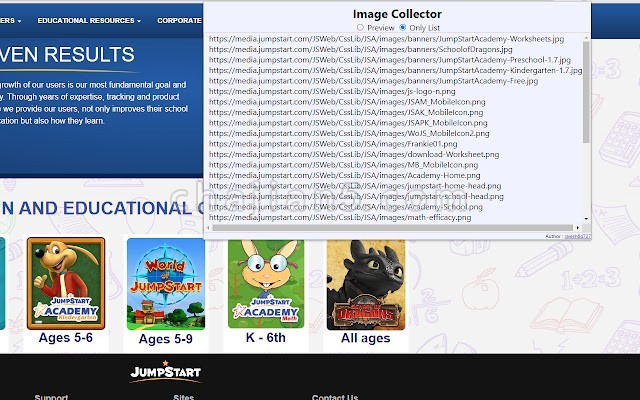This screenshot has height=400, width=640.
Task: Click the JSAPK_MobileIcon.png URL
Action: coord(348,123)
